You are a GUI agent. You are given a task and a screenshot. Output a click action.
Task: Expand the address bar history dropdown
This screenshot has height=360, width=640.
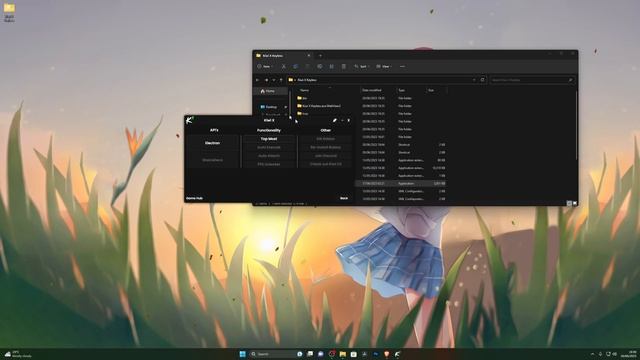click(x=474, y=80)
